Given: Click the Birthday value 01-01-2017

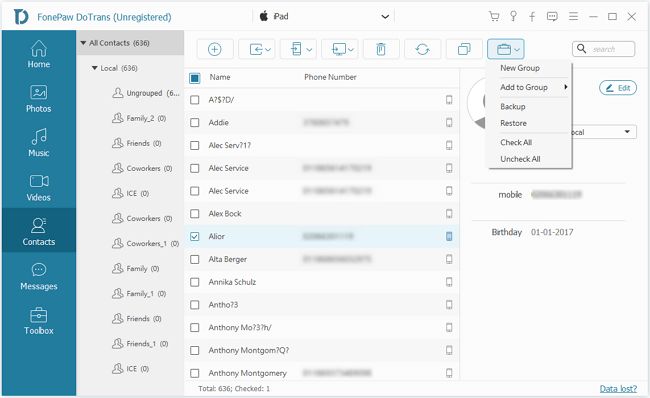Looking at the screenshot, I should click(x=552, y=232).
